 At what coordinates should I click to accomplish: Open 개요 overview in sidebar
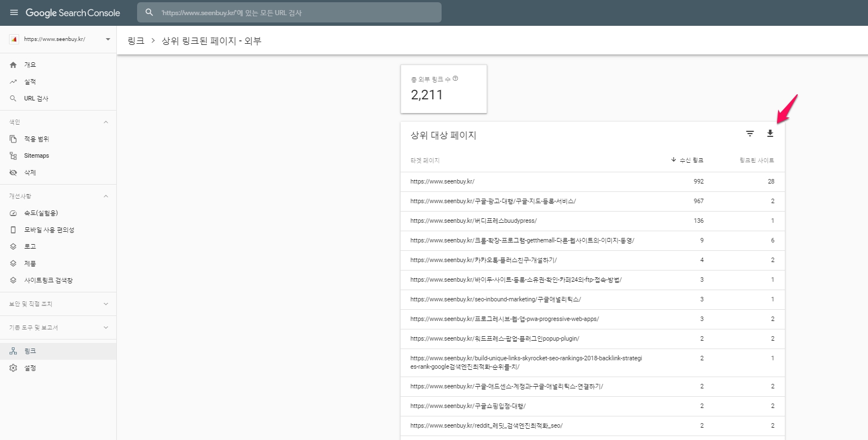coord(30,65)
